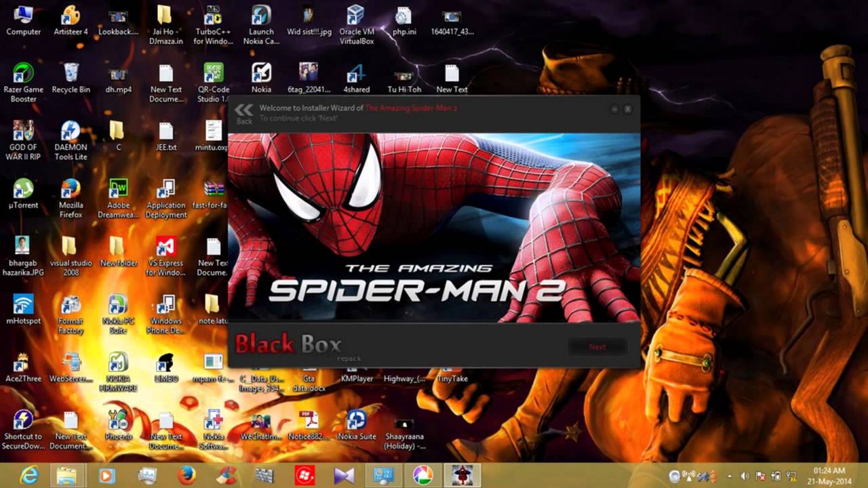Open the Jai Ho DJmaza.in folder
868x488 pixels.
[x=166, y=25]
